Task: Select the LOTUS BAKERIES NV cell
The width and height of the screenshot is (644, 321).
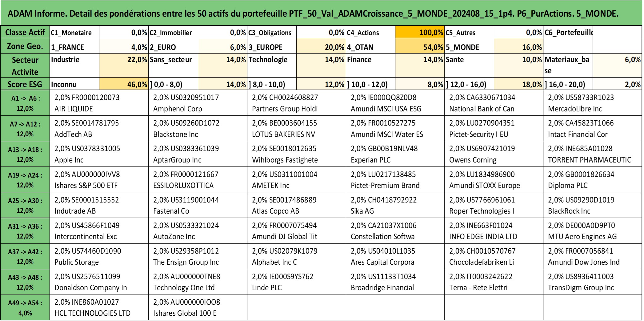Action: click(297, 129)
